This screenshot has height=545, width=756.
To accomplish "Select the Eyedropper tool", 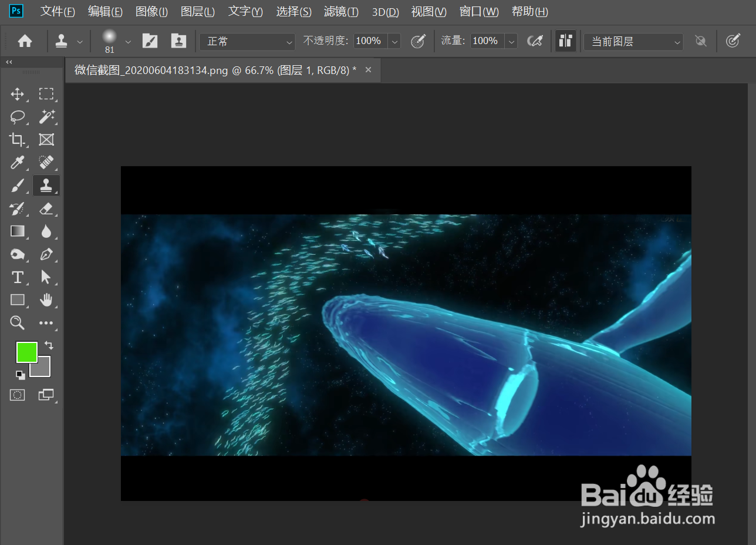I will point(18,163).
